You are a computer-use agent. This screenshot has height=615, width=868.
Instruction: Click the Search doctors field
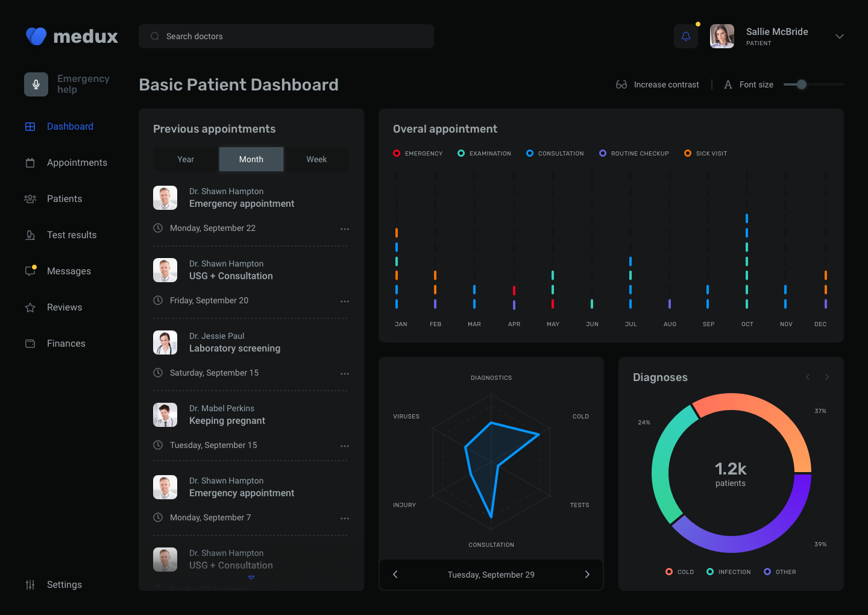[x=286, y=36]
